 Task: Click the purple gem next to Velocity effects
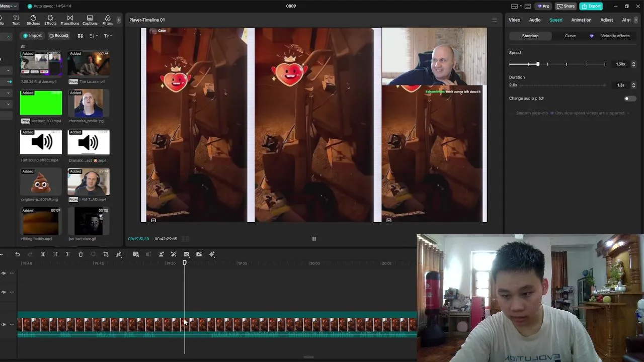pyautogui.click(x=592, y=36)
